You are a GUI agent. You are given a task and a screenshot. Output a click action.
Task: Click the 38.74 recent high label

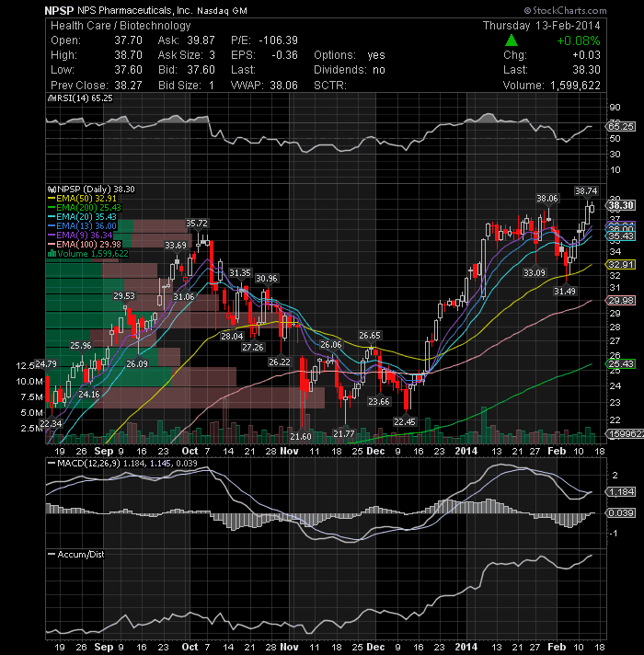(x=586, y=191)
